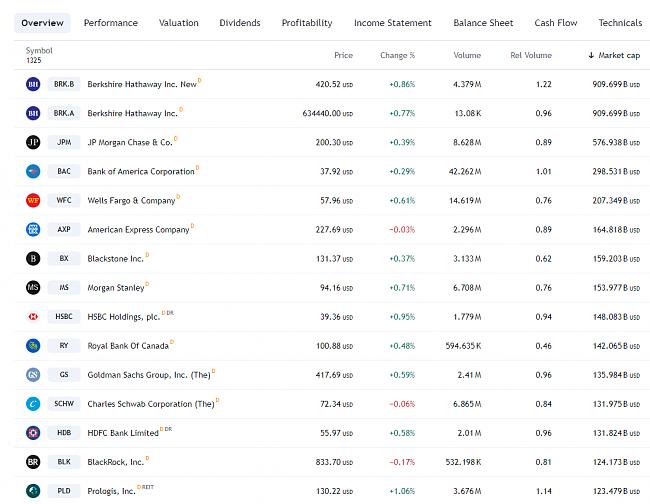650x504 pixels.
Task: Click the JP Morgan Chase logo icon
Action: (33, 142)
